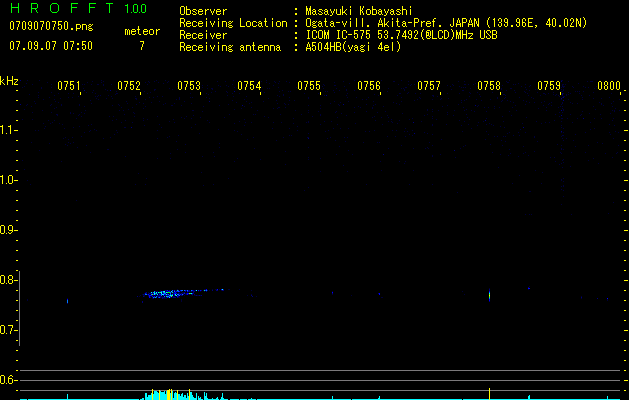Click the receiver text ICOM IC-575 53.7492 MHz USB
The width and height of the screenshot is (629, 400).
pos(401,35)
